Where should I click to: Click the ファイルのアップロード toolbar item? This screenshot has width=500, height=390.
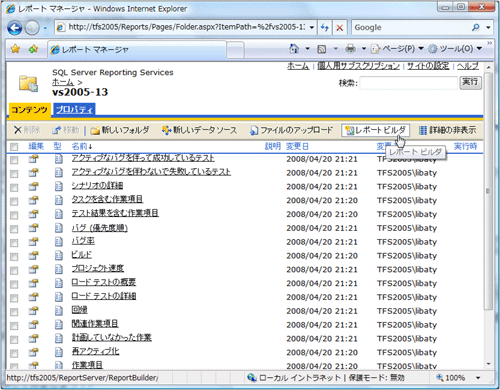291,130
